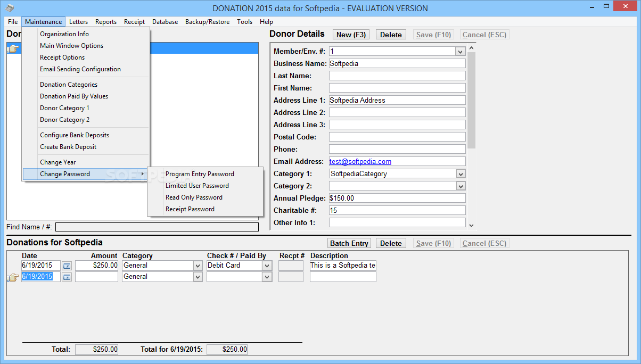Viewport: 641px width, 364px height.
Task: Open Category dropdown for the $250.00 donation
Action: pyautogui.click(x=198, y=266)
